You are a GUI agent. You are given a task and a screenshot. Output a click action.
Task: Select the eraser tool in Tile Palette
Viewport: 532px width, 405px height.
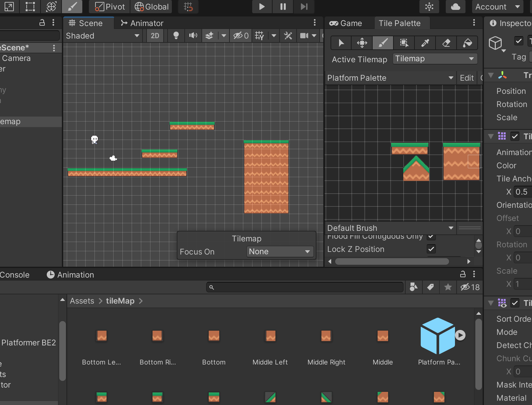[446, 43]
